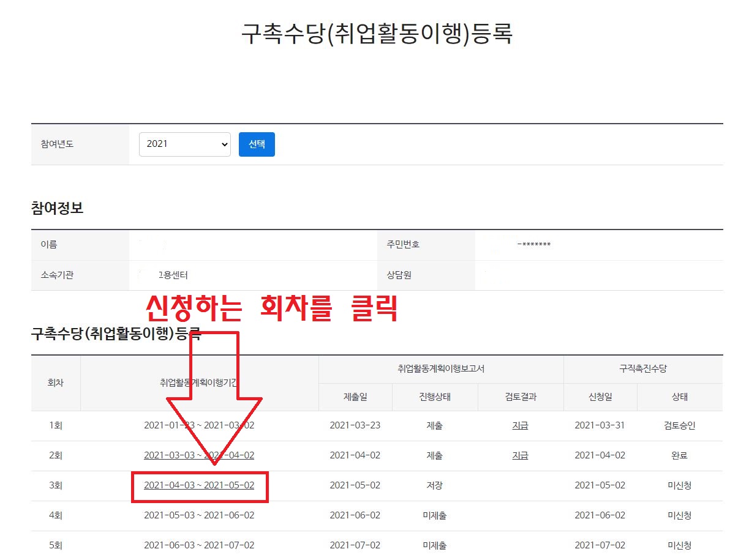Click the 지급 review result link in row 1회
Viewport: 730px width, 560px height.
pos(520,425)
